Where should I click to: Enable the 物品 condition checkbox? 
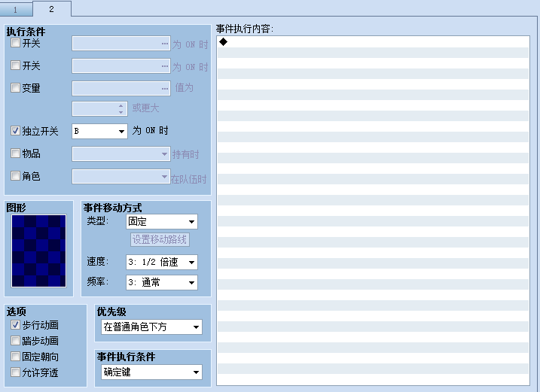tap(15, 153)
